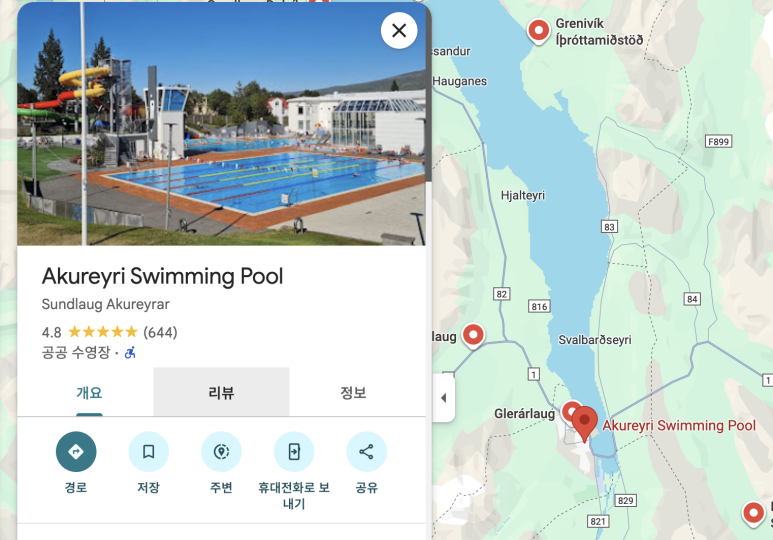The width and height of the screenshot is (773, 540).
Task: Click the Akureyri Swimming Pool map label
Action: pos(679,426)
